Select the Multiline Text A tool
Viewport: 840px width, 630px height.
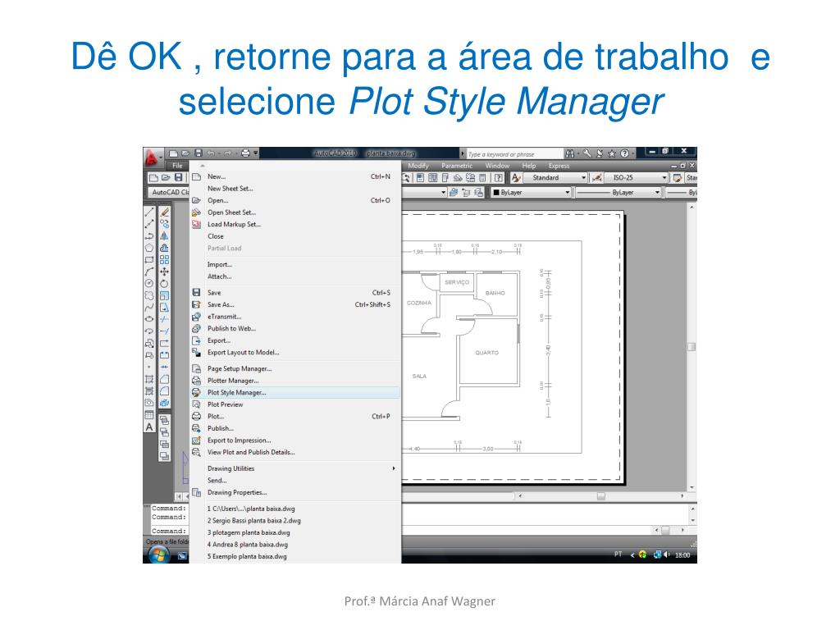[x=149, y=427]
